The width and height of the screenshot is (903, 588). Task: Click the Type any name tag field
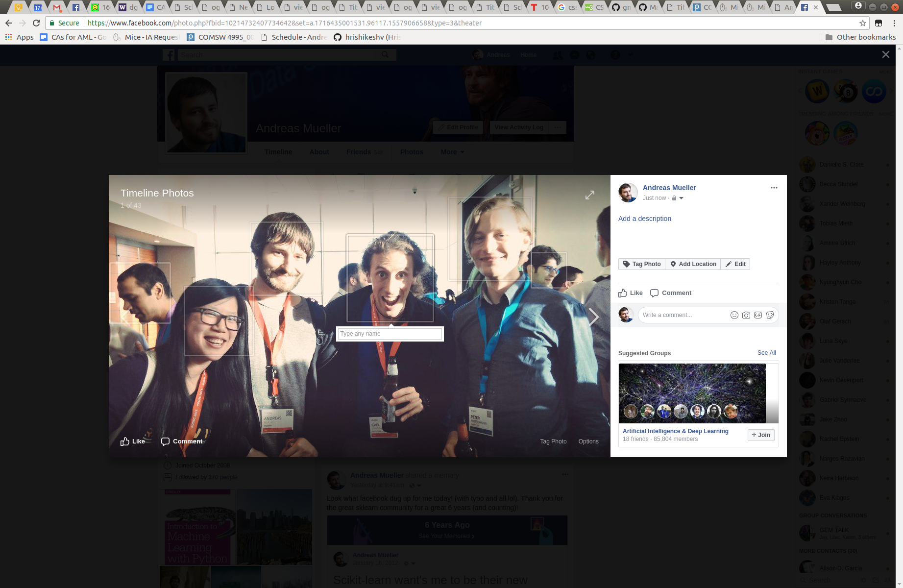(390, 334)
